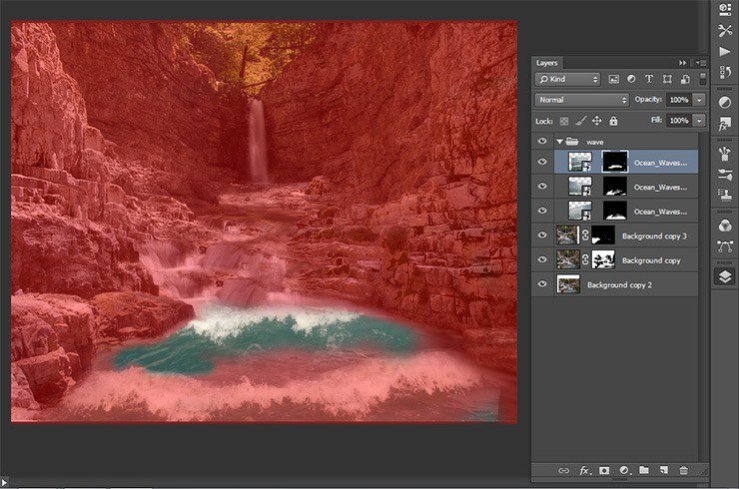
Task: Create a new group with the folder icon
Action: coord(644,470)
